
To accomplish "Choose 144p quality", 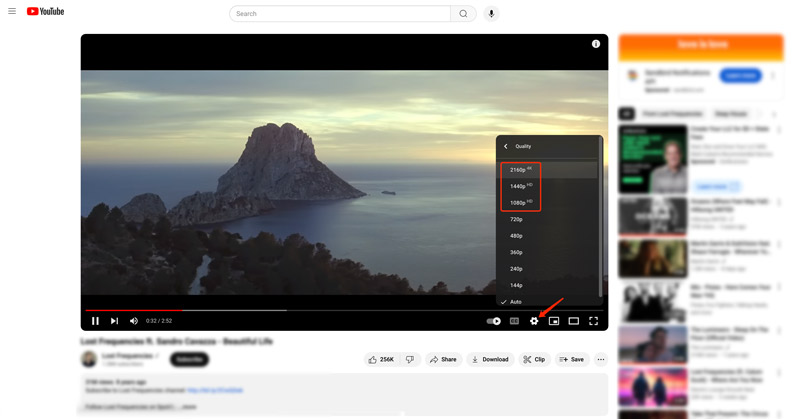I will point(547,285).
